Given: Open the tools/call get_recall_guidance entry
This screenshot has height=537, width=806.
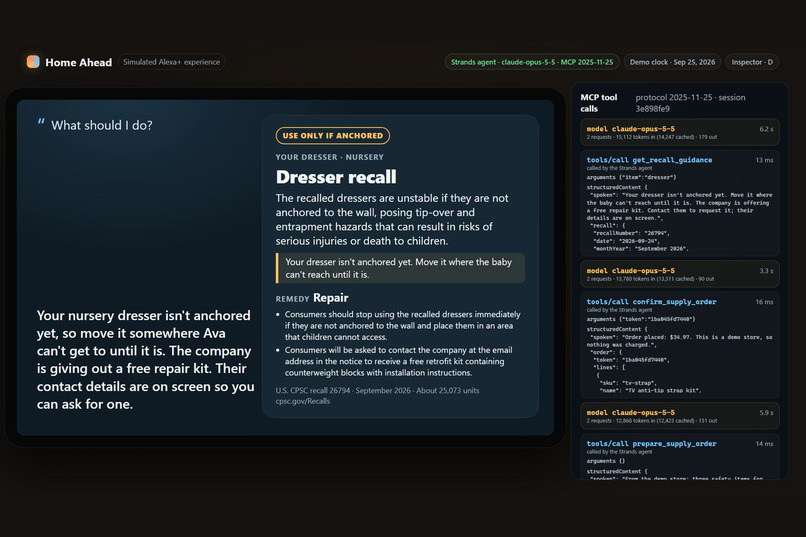Looking at the screenshot, I should (x=680, y=203).
